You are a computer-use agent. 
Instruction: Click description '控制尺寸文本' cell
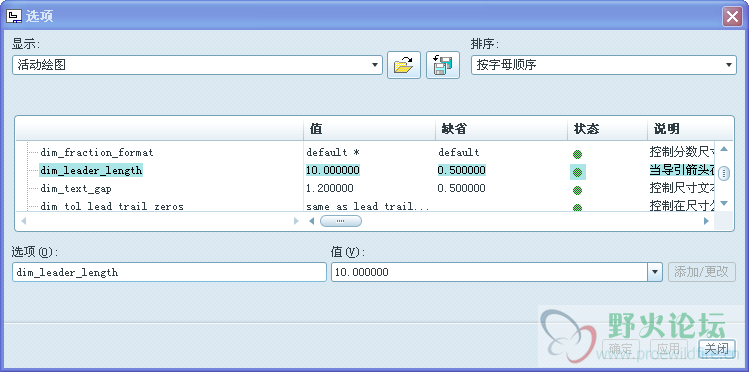[682, 189]
